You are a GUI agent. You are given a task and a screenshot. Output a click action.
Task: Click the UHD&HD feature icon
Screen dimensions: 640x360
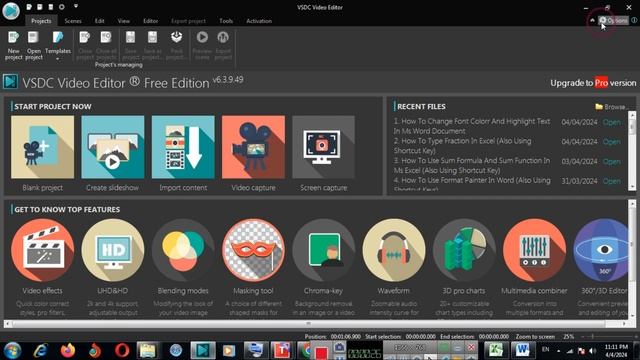coord(113,250)
